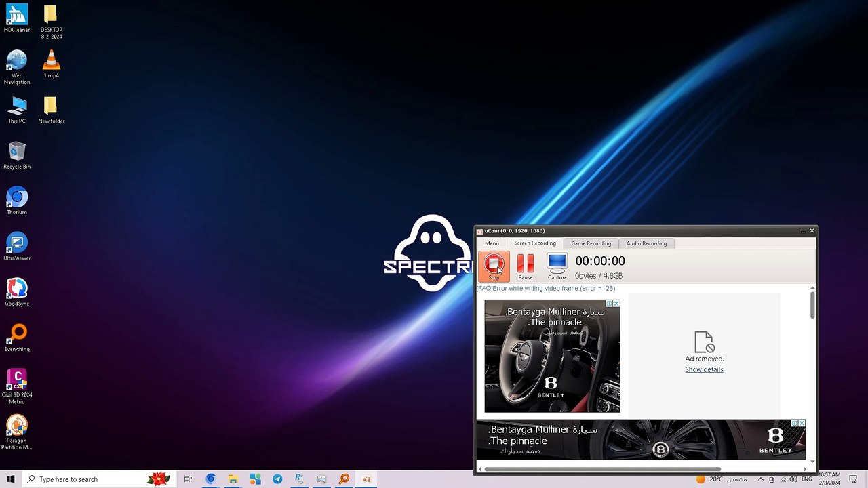Open the HDCleaner desktop icon
The height and width of the screenshot is (488, 868).
[17, 18]
